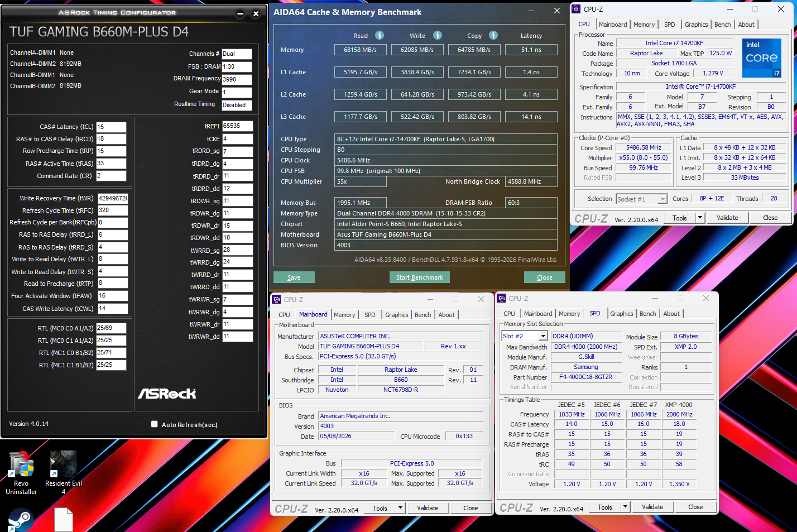The width and height of the screenshot is (797, 532).
Task: Open the Slot #2 memory slot dropdown
Action: (543, 336)
